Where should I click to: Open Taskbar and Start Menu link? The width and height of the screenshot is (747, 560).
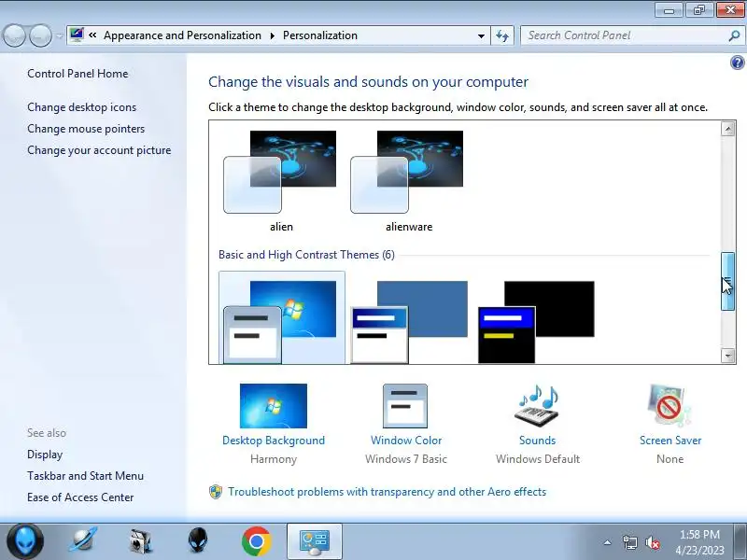85,476
